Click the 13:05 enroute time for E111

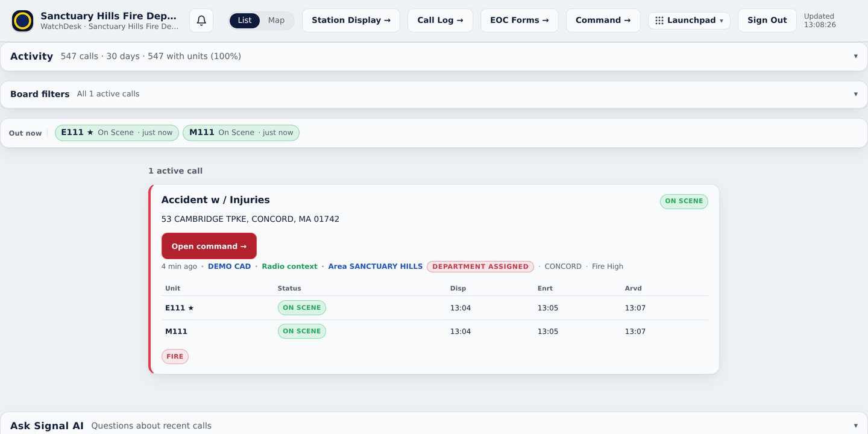[548, 308]
